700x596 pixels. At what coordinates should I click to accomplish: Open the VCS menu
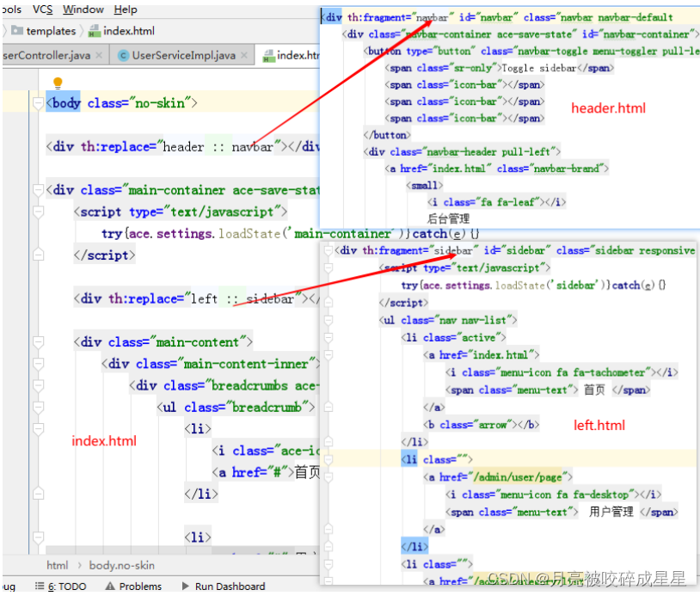coord(42,9)
